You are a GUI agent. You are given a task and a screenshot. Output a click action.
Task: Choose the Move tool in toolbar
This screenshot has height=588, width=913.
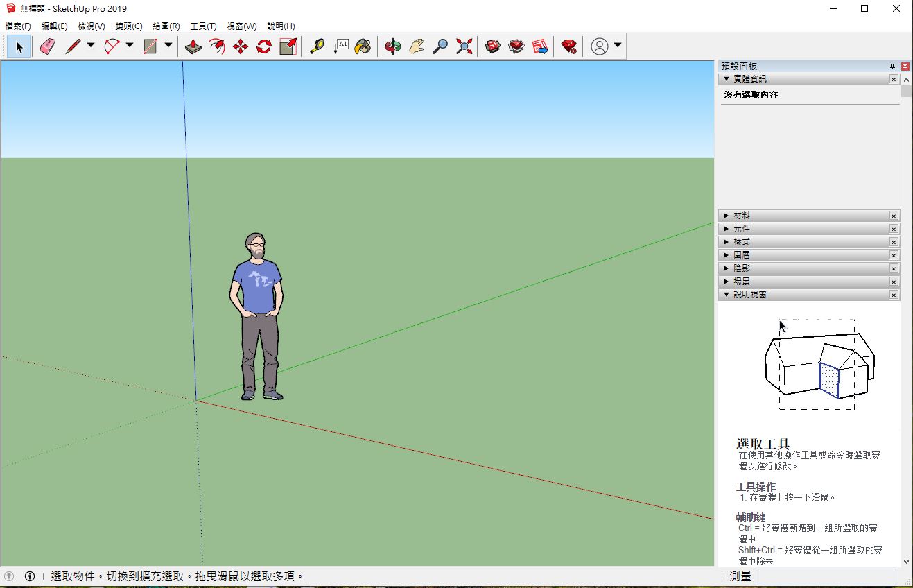[x=241, y=46]
